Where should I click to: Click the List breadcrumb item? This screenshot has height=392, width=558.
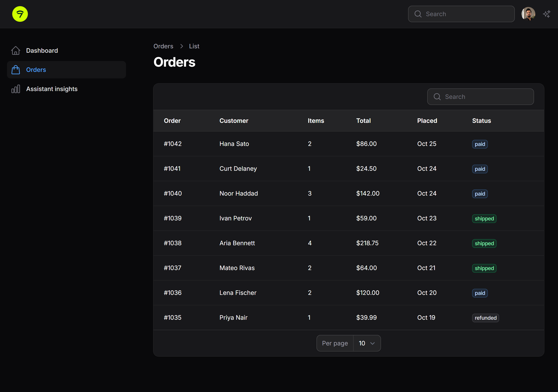click(x=194, y=46)
